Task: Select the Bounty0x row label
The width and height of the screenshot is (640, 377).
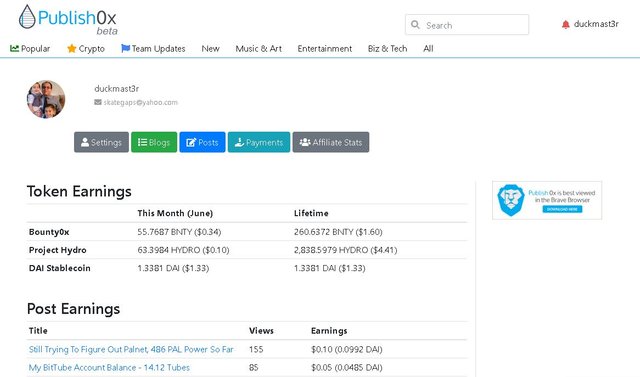Action: point(49,232)
